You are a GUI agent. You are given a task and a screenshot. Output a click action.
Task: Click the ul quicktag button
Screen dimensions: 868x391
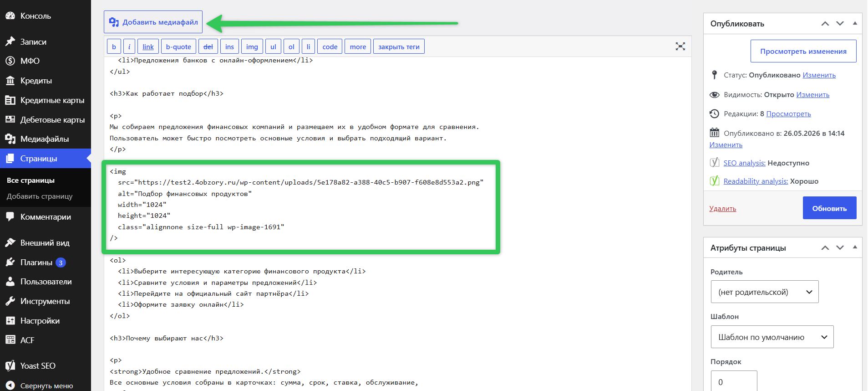(x=273, y=46)
